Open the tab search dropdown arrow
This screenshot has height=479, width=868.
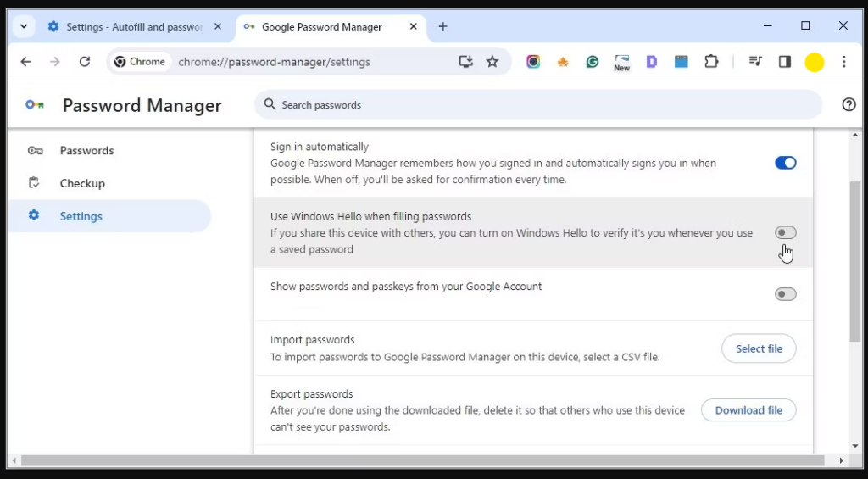(24, 26)
